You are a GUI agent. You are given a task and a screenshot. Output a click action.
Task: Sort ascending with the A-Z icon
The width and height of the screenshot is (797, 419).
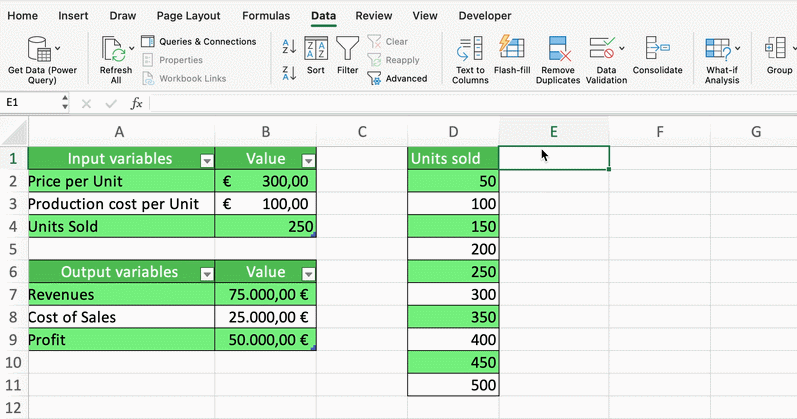pos(289,46)
